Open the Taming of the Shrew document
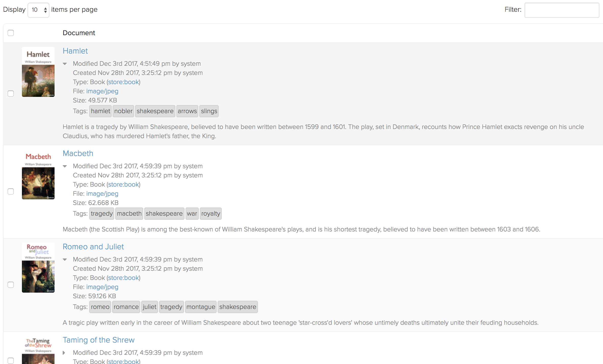 click(99, 340)
